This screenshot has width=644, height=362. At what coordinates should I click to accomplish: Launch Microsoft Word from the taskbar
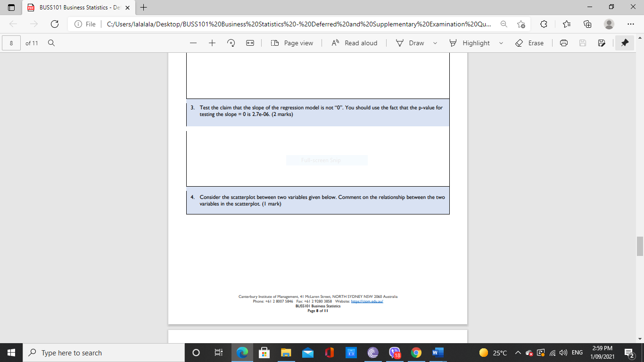(x=437, y=353)
